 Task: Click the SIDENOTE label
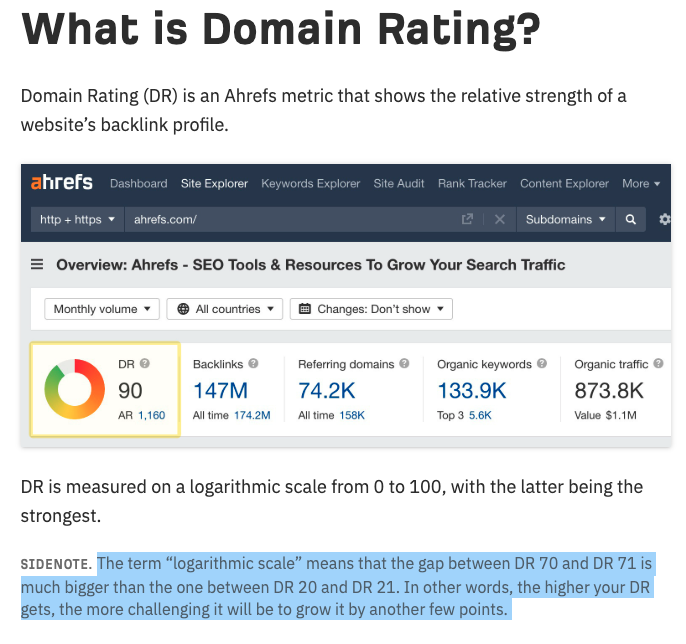pyautogui.click(x=56, y=564)
